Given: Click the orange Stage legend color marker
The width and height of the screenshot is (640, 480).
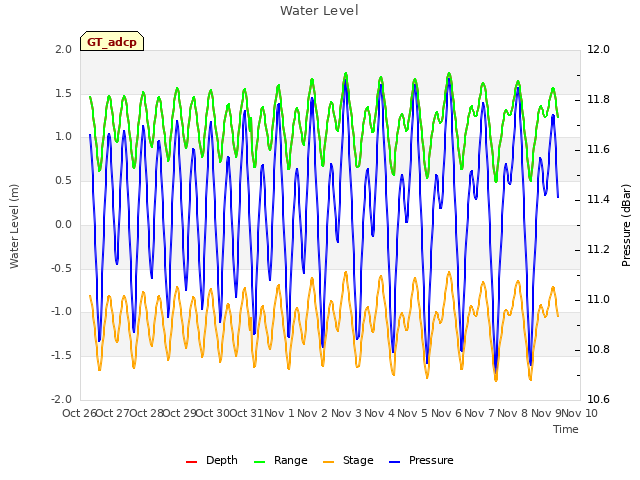Looking at the screenshot, I should 329,462.
